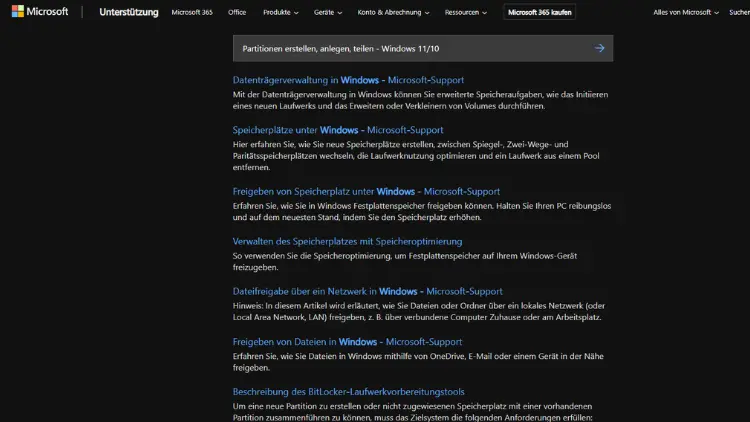The height and width of the screenshot is (422, 750).
Task: Go to the Office menu item
Action: (x=237, y=12)
